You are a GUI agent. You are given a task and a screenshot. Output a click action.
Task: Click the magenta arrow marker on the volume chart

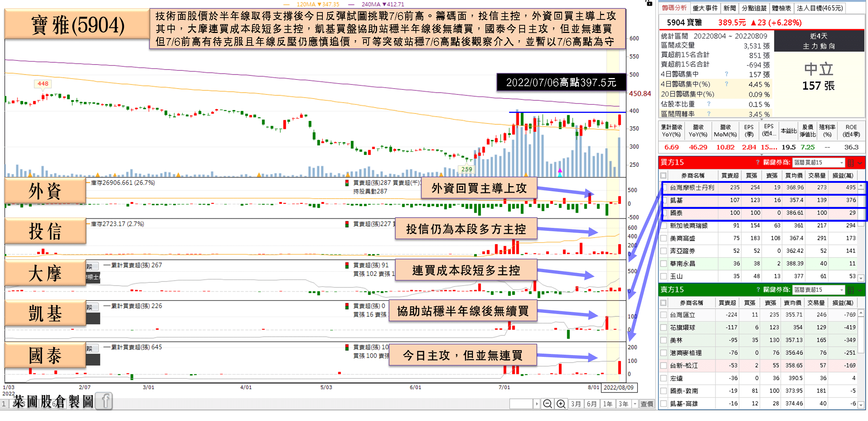(x=560, y=171)
